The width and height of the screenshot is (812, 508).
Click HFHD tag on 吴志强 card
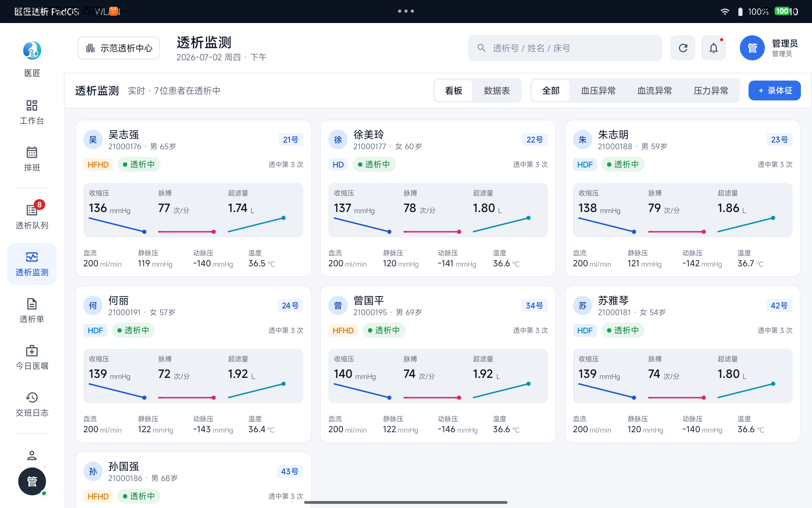[98, 164]
